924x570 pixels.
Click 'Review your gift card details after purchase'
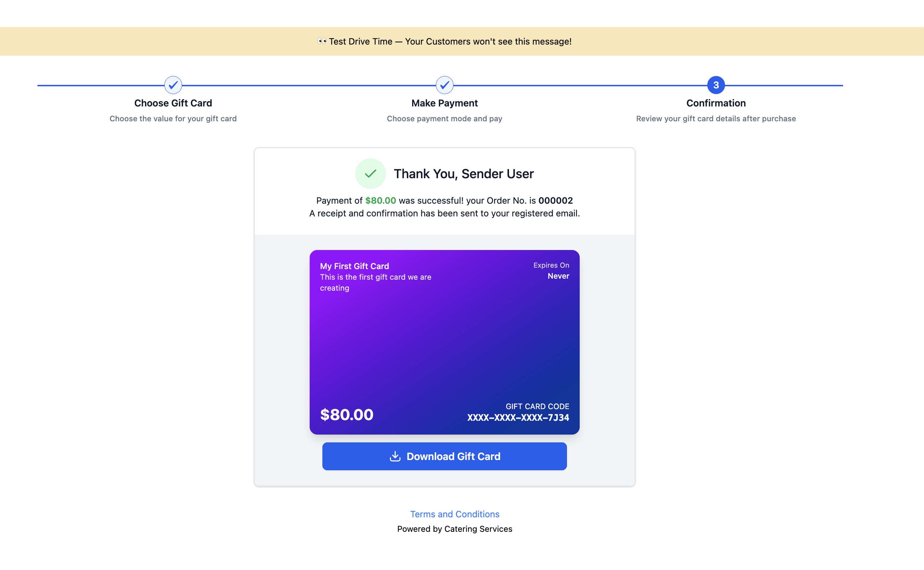click(716, 118)
